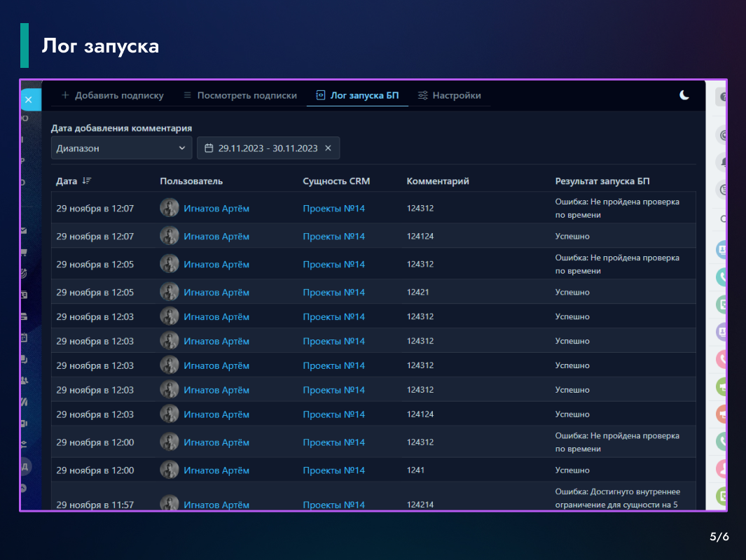
Task: Click the 12:00 date in the row with comment 1241
Action: click(95, 470)
